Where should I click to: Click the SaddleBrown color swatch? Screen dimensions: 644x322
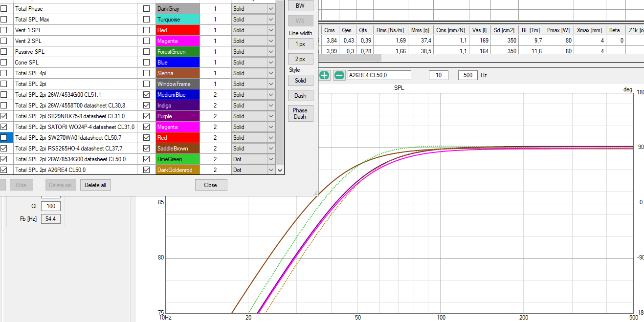click(178, 149)
